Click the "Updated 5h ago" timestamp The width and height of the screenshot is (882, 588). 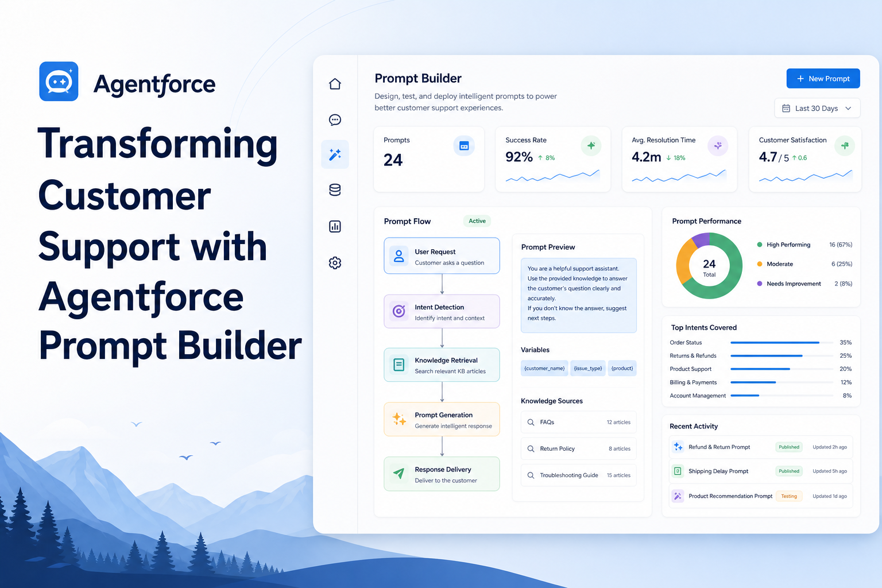[x=830, y=471]
